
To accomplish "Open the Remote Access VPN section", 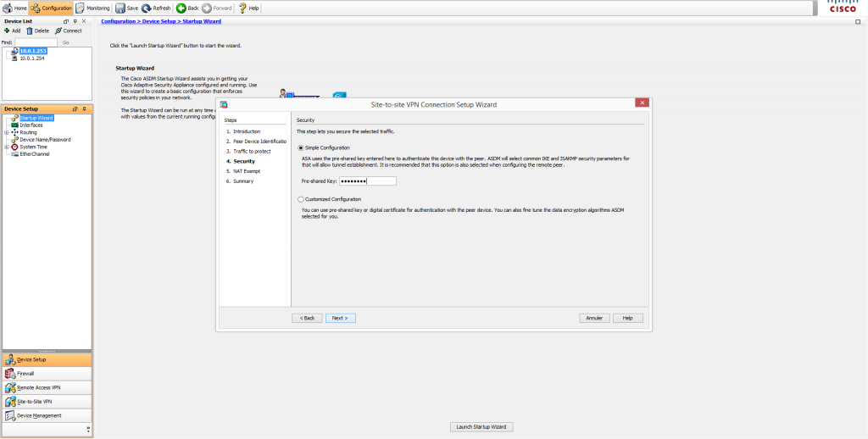I will pyautogui.click(x=47, y=387).
